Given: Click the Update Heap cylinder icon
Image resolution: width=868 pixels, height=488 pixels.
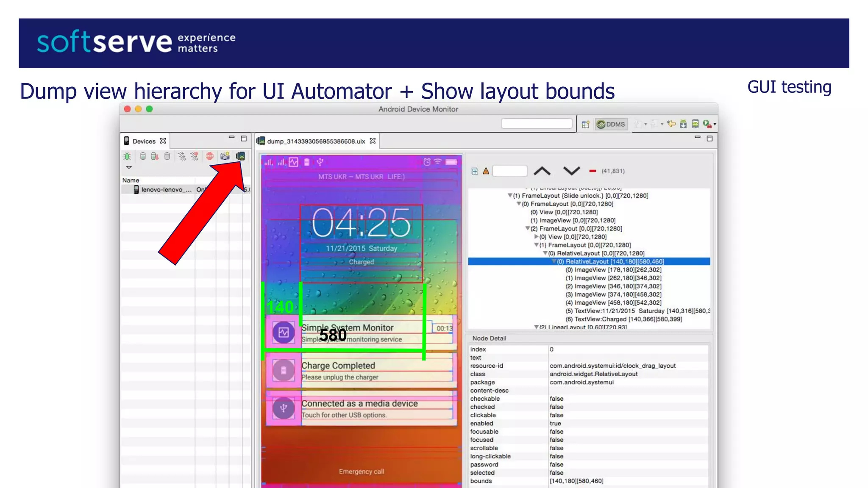Looking at the screenshot, I should click(x=143, y=156).
